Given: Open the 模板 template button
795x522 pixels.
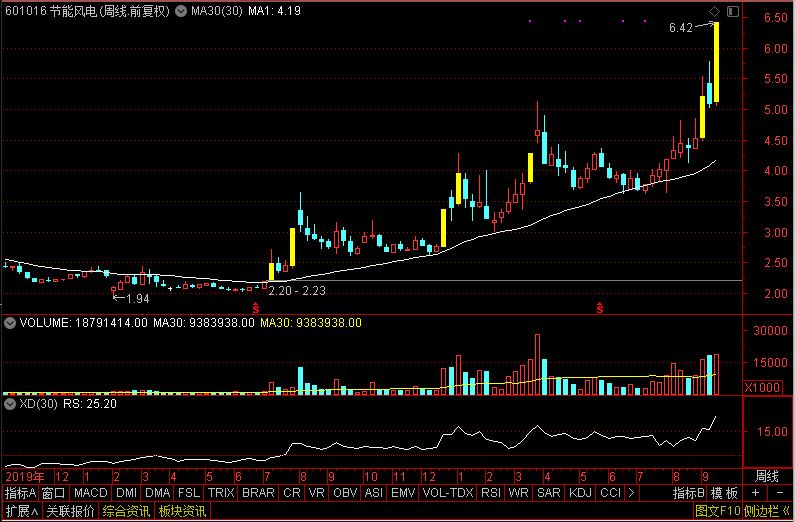Looking at the screenshot, I should coord(724,493).
